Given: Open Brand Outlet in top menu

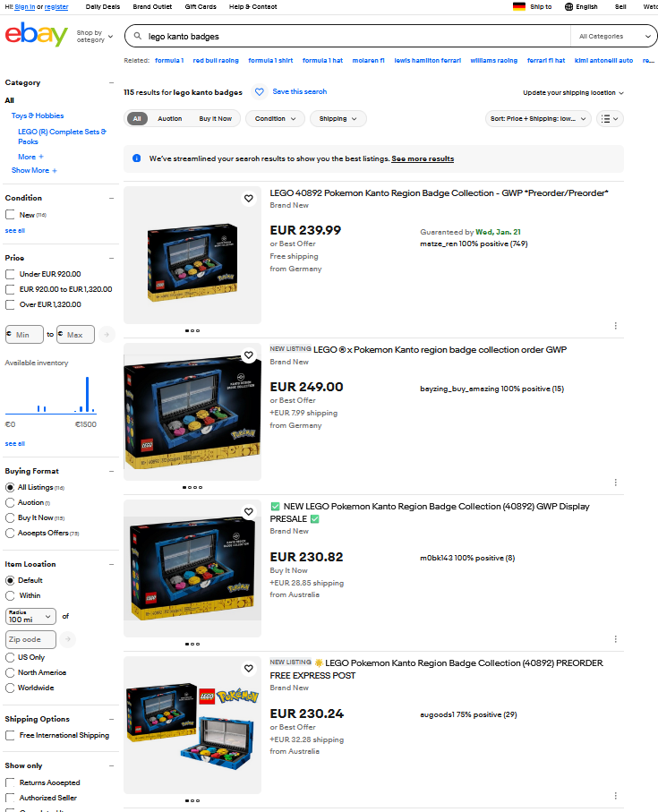Looking at the screenshot, I should (152, 7).
